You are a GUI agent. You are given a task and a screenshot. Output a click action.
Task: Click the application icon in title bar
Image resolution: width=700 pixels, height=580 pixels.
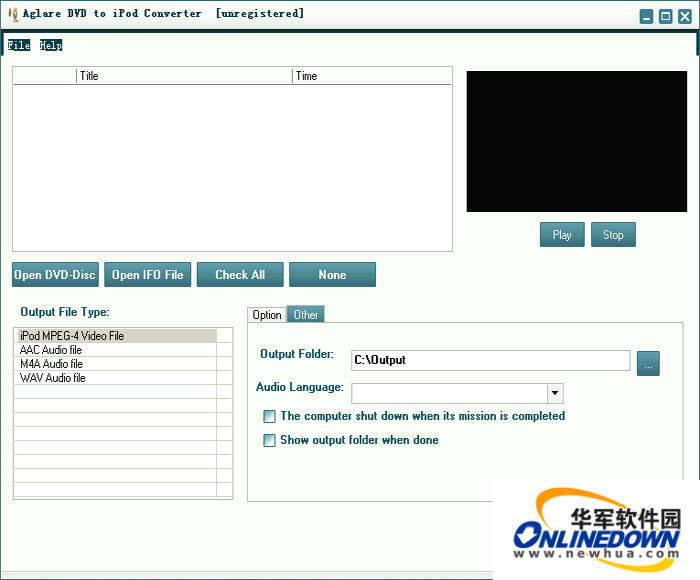pos(13,14)
